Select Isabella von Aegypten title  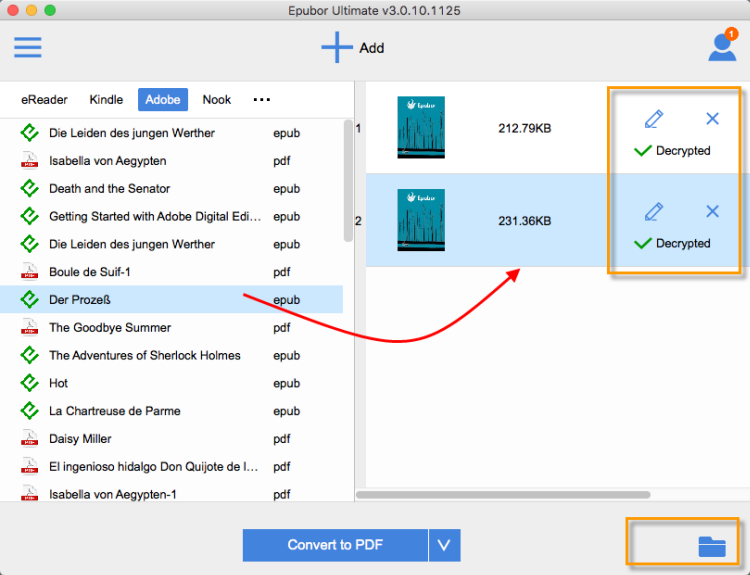108,161
